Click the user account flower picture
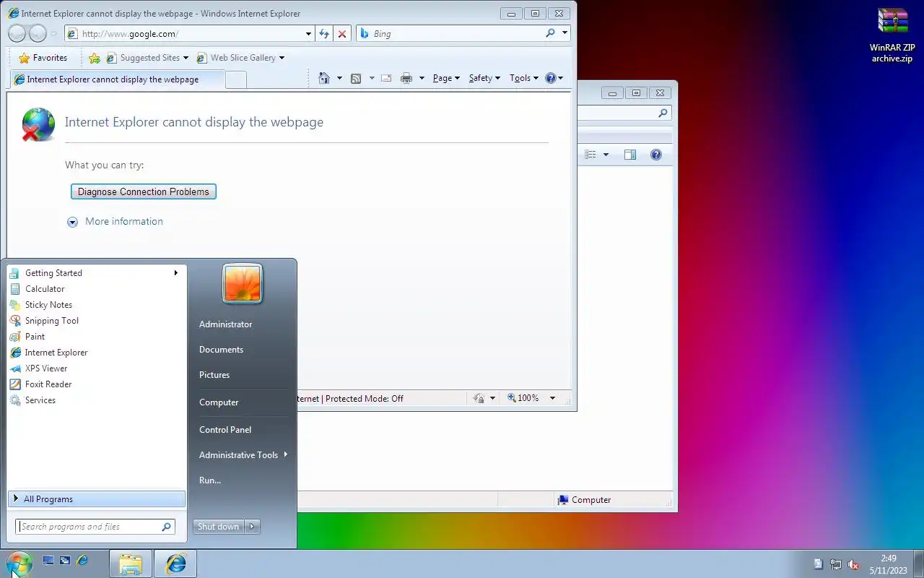The width and height of the screenshot is (924, 578). tap(243, 283)
